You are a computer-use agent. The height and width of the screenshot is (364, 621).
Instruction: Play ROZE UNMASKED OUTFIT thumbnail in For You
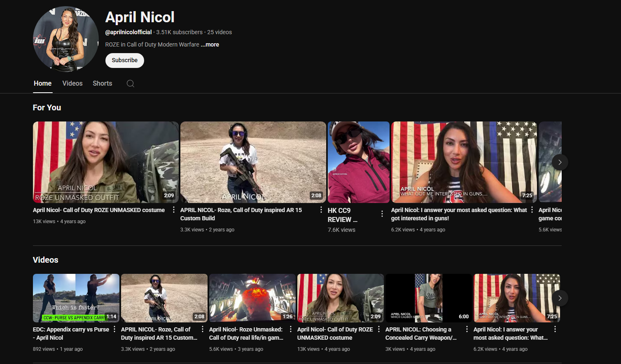pyautogui.click(x=106, y=162)
